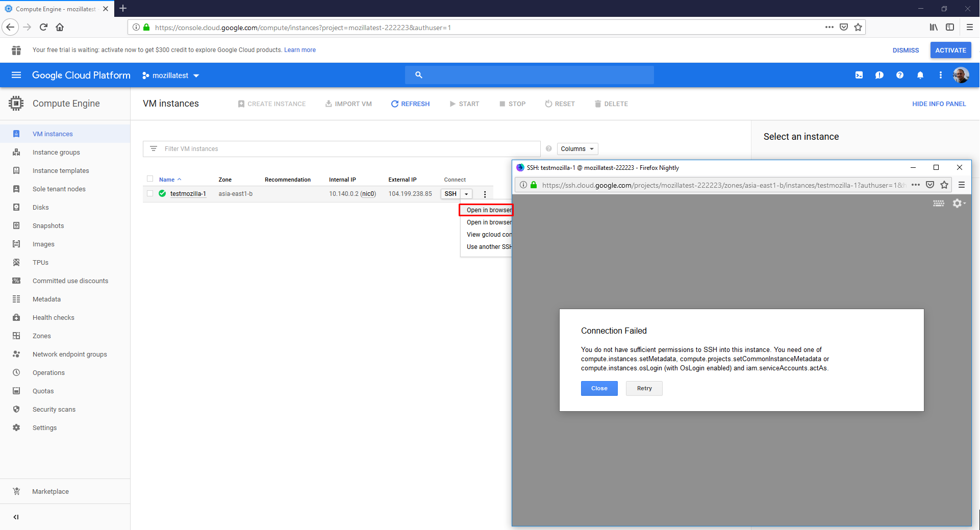Reload the console page in Firefox

[x=43, y=28]
